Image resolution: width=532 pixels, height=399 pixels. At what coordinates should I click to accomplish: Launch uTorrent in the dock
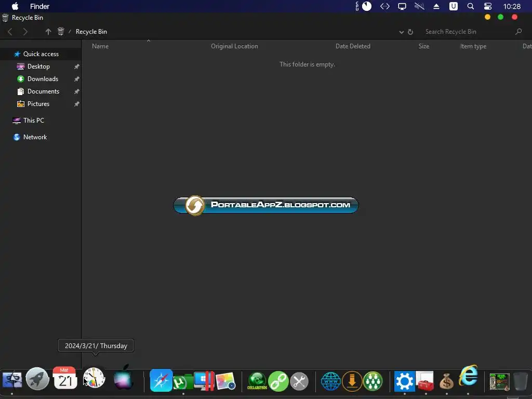tap(182, 381)
